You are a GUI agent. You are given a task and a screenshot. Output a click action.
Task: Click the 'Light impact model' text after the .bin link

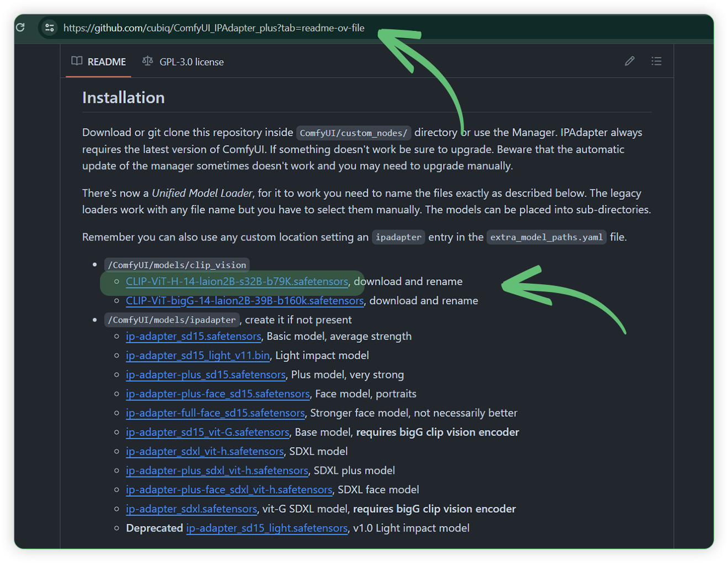[322, 355]
